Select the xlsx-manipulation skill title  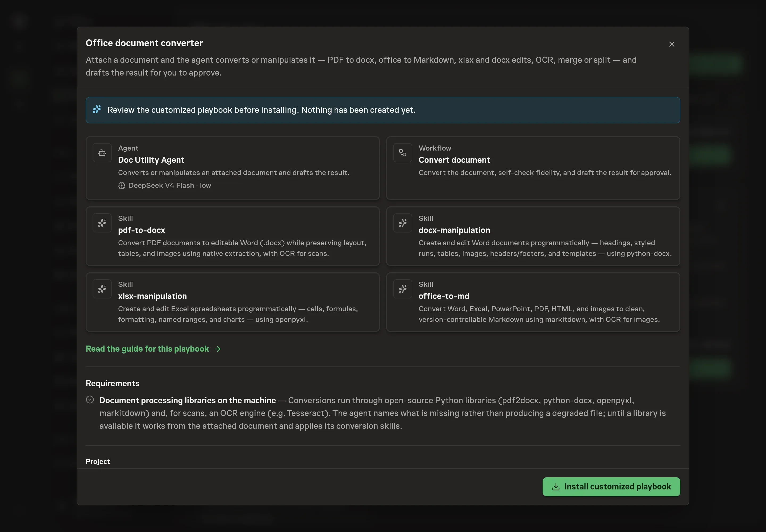click(152, 296)
